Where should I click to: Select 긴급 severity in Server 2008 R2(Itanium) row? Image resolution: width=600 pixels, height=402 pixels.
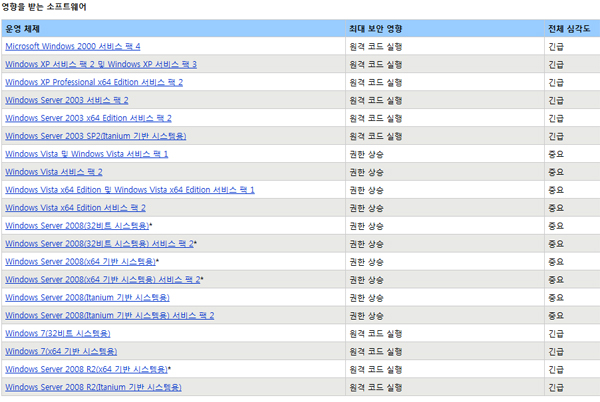pos(556,388)
